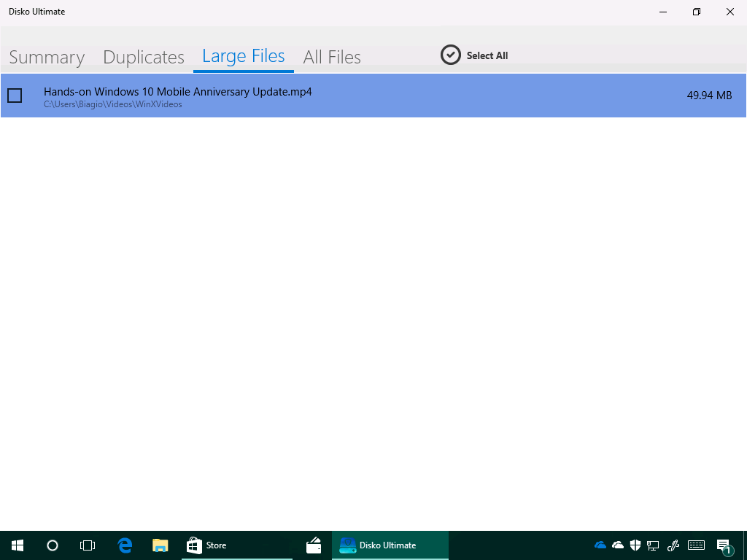
Task: Open network status tray icon
Action: pos(653,545)
